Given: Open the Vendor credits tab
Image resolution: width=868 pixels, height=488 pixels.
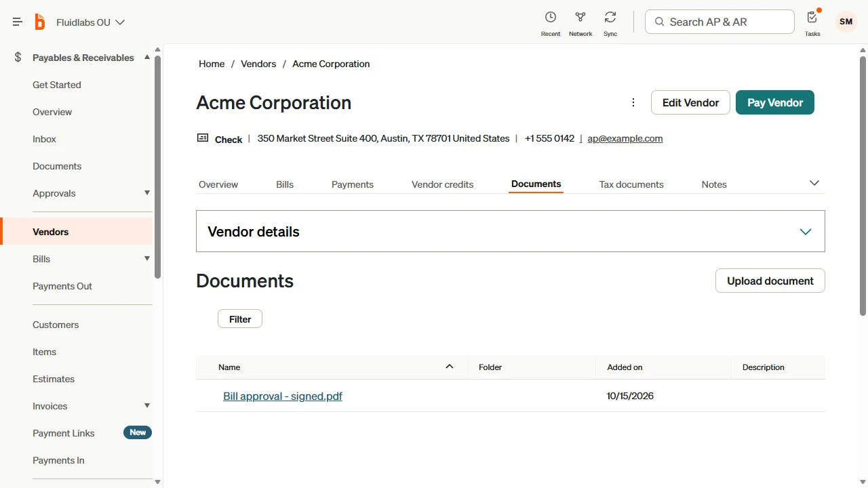Looking at the screenshot, I should [x=443, y=184].
